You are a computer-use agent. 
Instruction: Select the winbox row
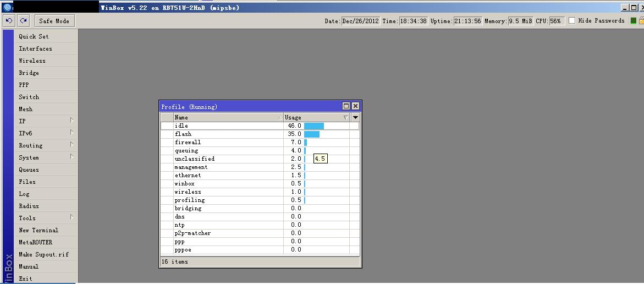coord(260,183)
